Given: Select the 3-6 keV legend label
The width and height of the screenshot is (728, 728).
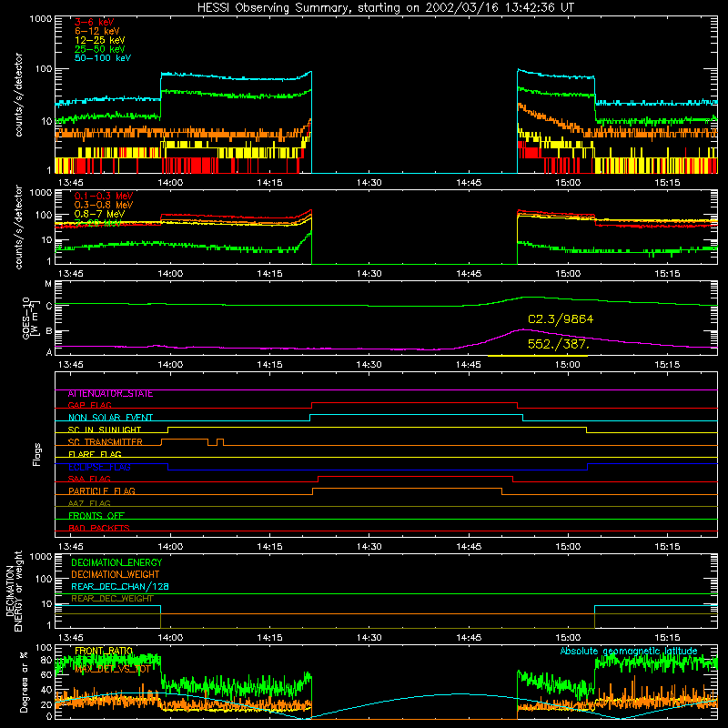Looking at the screenshot, I should click(x=94, y=22).
